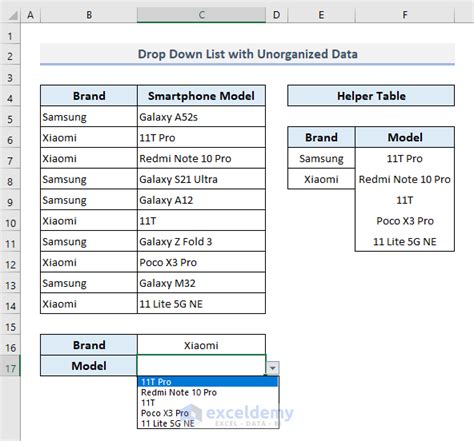Select helper table "11T" cell in column F
The width and height of the screenshot is (474, 441).
pos(405,200)
